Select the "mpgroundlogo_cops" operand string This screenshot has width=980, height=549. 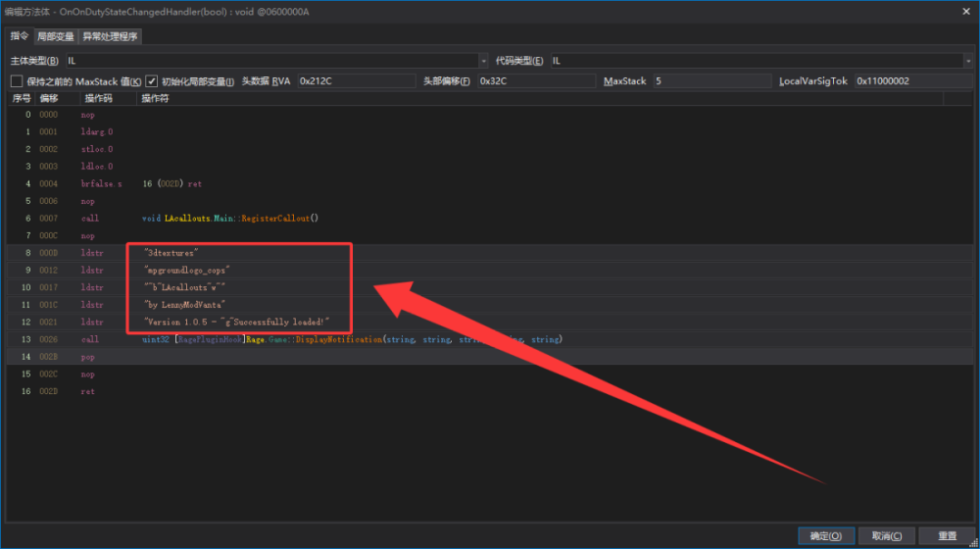point(187,271)
